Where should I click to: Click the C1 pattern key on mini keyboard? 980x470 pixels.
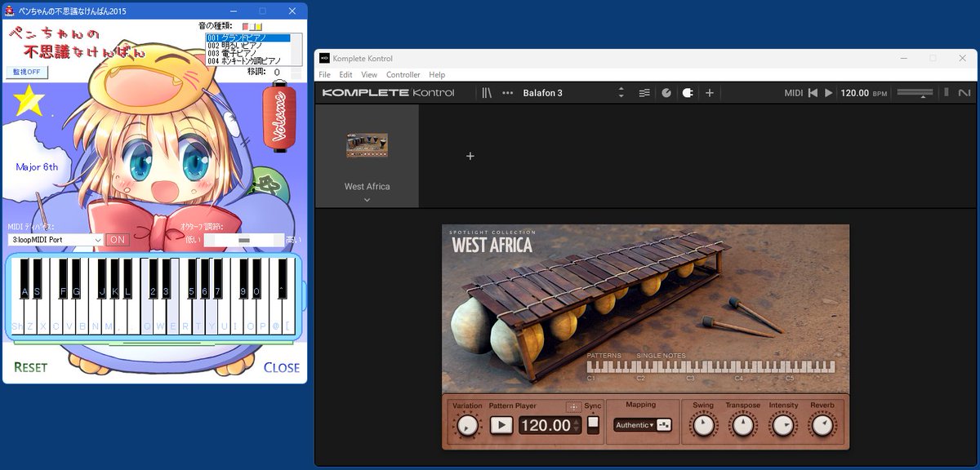point(590,367)
